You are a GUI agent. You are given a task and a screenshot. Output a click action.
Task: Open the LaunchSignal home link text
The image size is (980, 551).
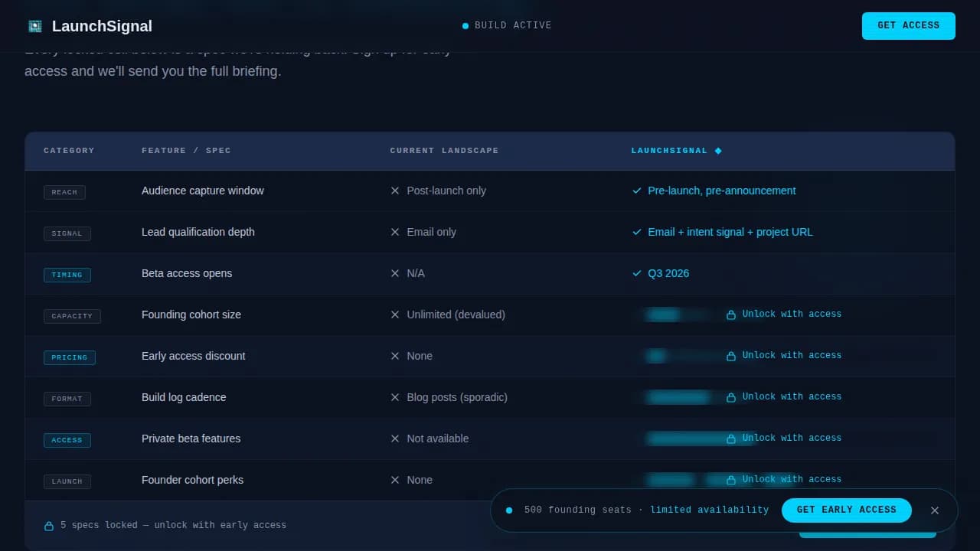(x=102, y=26)
